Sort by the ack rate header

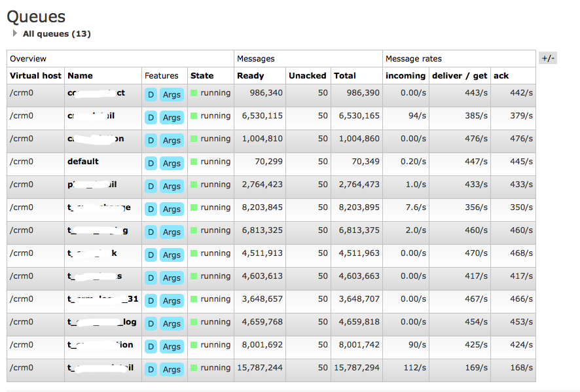coord(501,76)
